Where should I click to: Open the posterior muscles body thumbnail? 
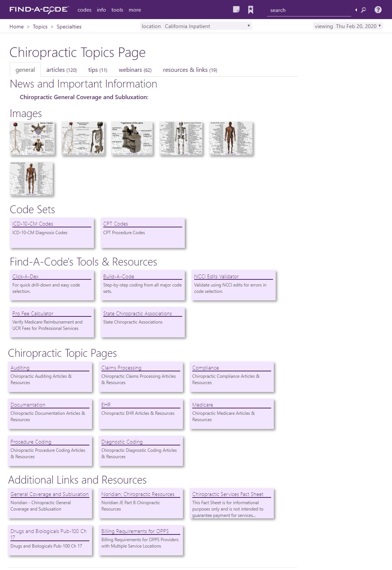tap(31, 179)
